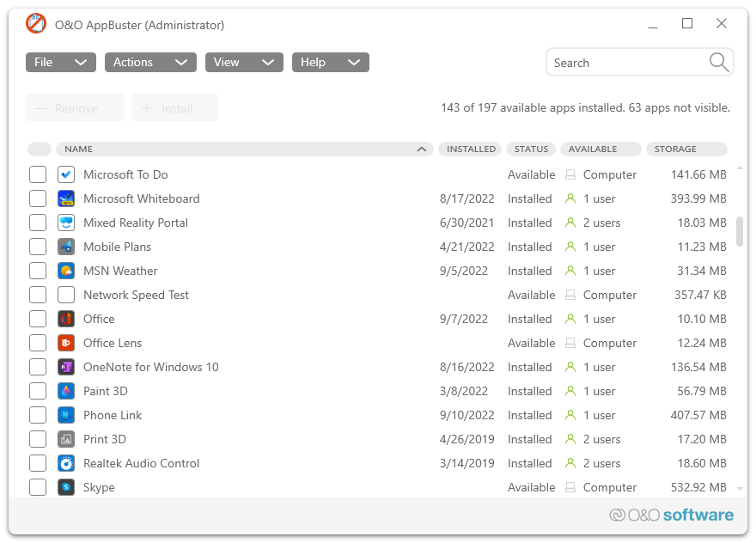Toggle the select-all checkbox in the header
This screenshot has width=756, height=543.
pyautogui.click(x=39, y=149)
